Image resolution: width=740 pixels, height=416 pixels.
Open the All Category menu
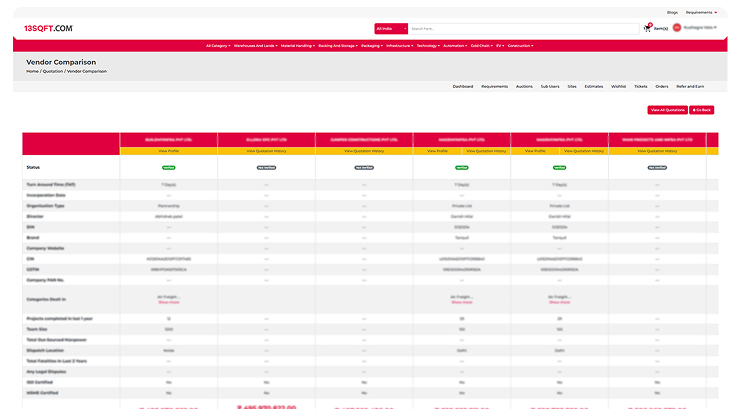(218, 46)
